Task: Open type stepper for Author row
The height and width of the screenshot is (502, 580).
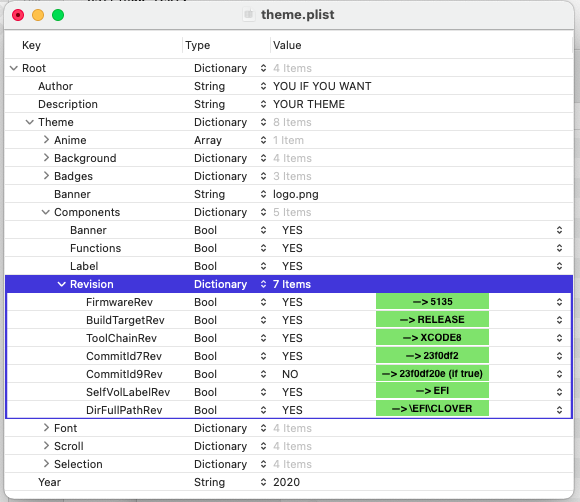Action: (x=263, y=86)
